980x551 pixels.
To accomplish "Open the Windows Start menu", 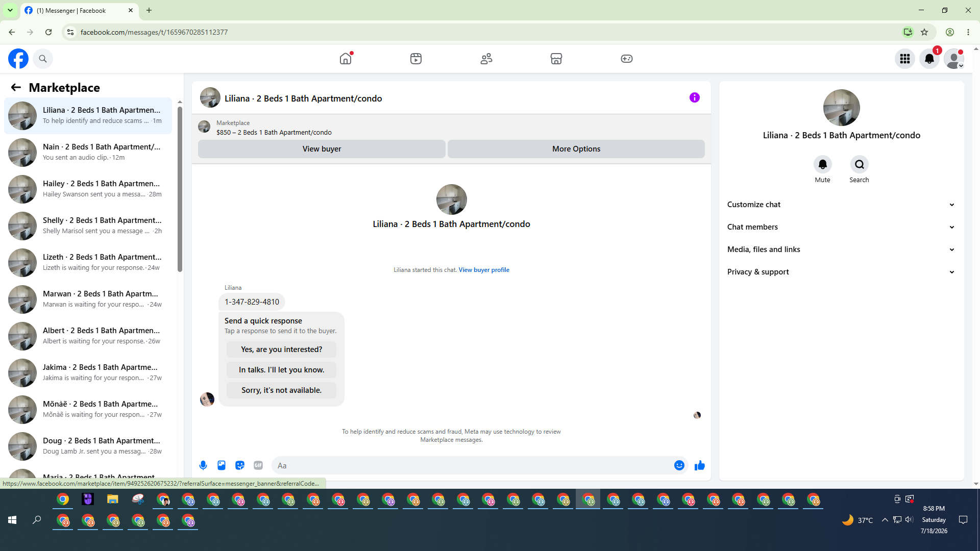I will pos(12,520).
